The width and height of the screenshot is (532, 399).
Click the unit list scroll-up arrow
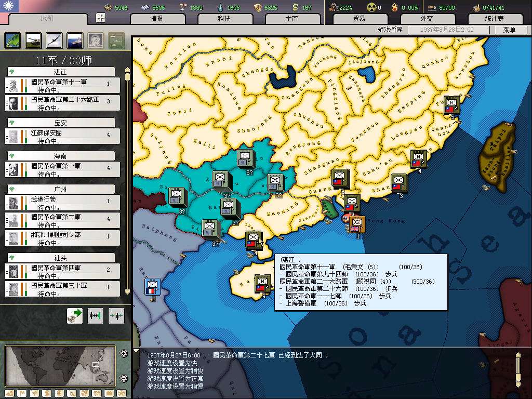[x=128, y=70]
